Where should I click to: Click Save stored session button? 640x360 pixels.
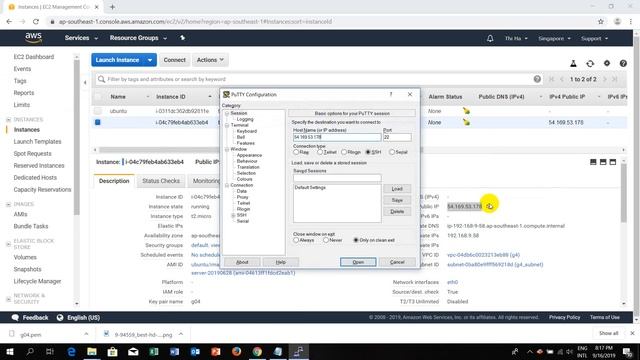point(397,200)
